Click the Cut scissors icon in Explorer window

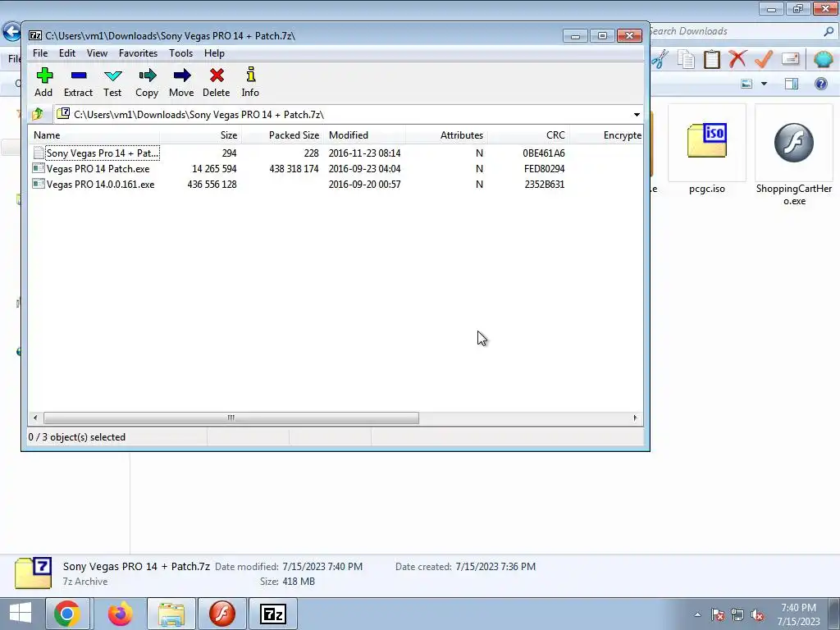coord(660,59)
